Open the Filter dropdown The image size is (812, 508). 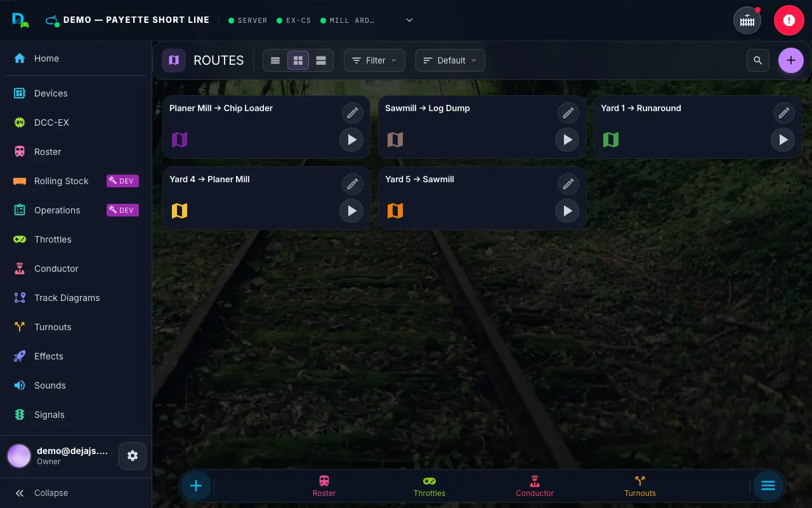374,60
